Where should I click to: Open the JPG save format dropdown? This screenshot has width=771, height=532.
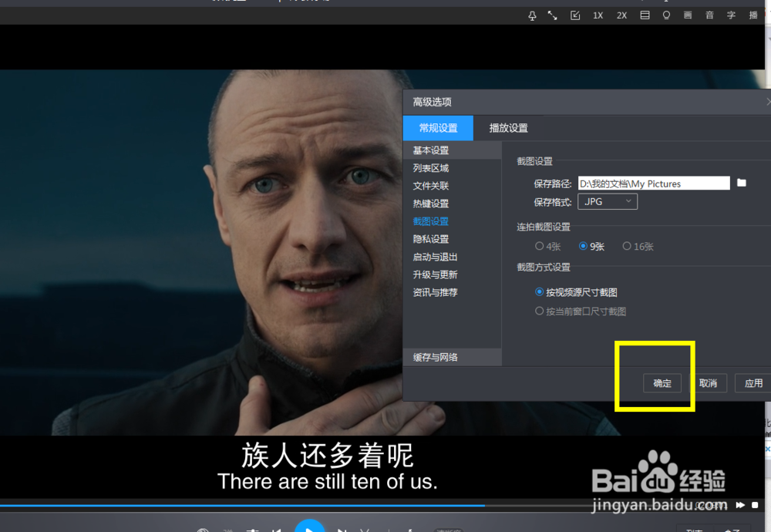click(608, 201)
